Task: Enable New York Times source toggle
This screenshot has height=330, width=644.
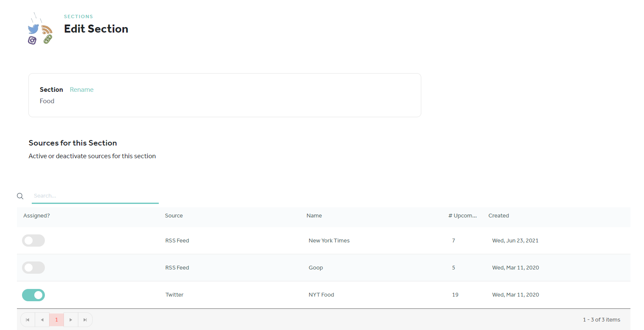Action: point(33,240)
